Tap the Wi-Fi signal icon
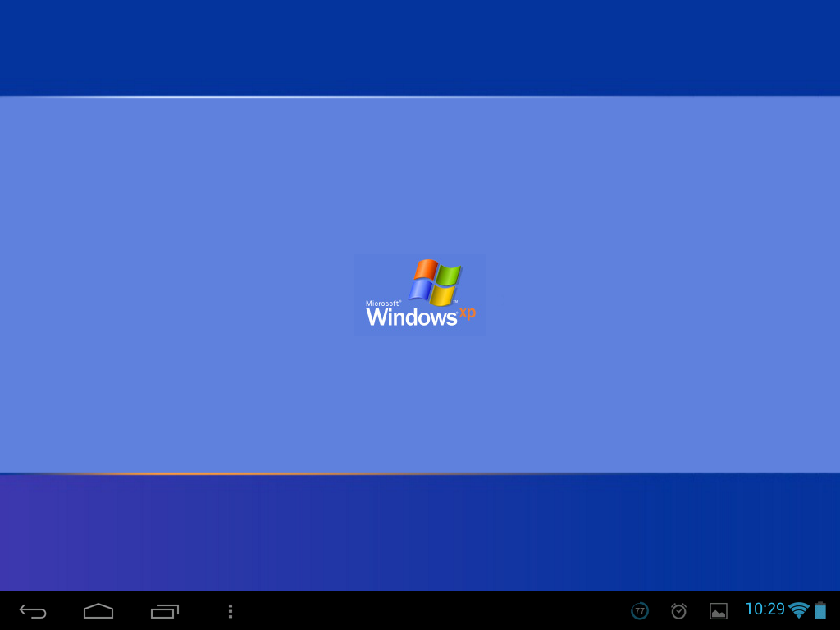Screen dimensions: 840x630 coord(799,609)
